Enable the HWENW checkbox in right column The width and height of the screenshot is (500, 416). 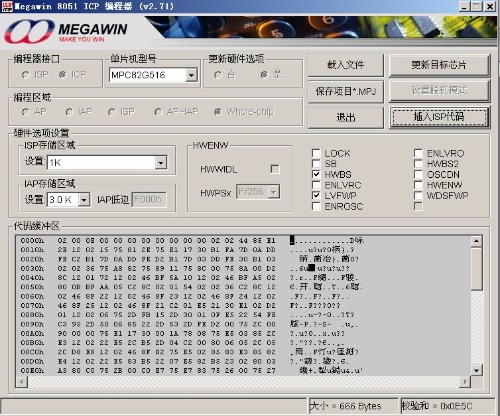pyautogui.click(x=418, y=185)
